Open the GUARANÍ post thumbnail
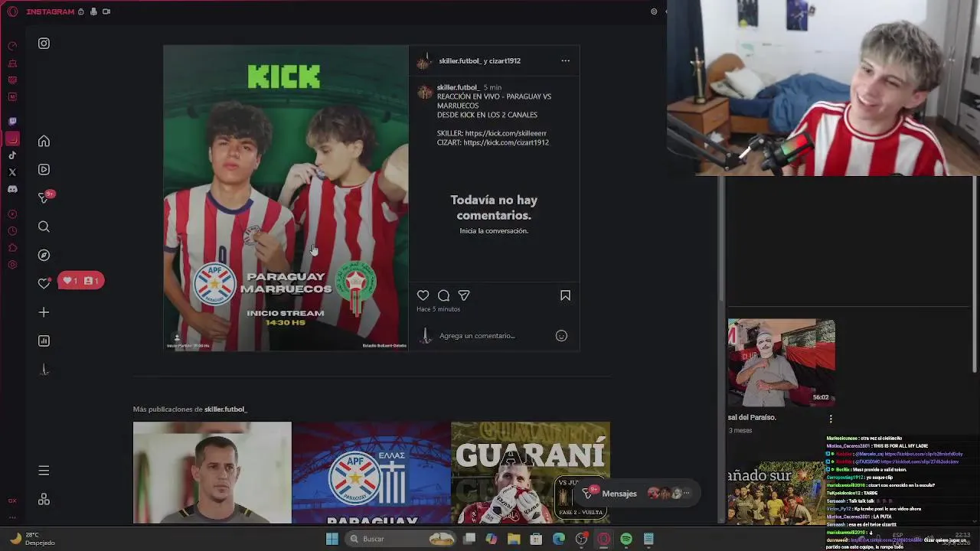Screen dimensions: 980x551 531,472
